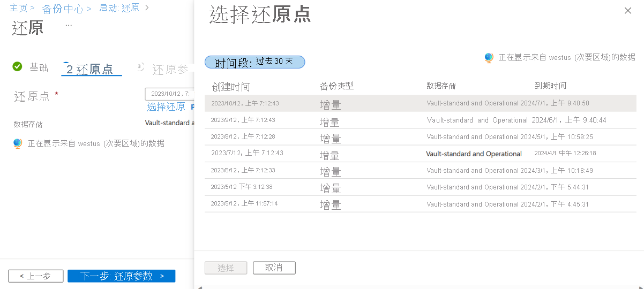Click expiry 2024/4/1 中午 12:26:18
Viewport: 644px width, 289px height.
pyautogui.click(x=565, y=153)
